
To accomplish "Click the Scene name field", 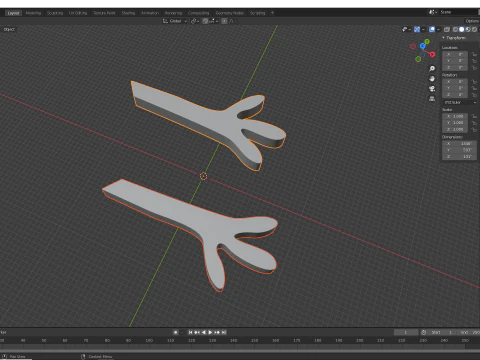I will click(459, 12).
